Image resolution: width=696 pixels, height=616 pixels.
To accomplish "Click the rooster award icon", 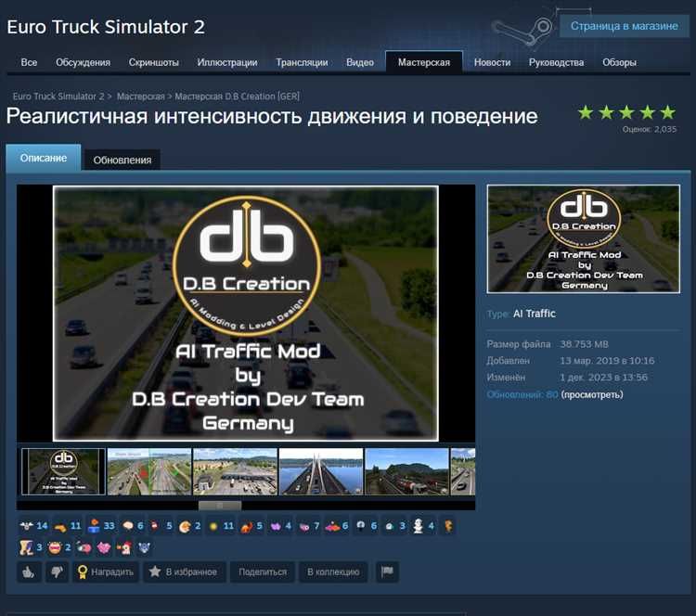I will (x=123, y=547).
